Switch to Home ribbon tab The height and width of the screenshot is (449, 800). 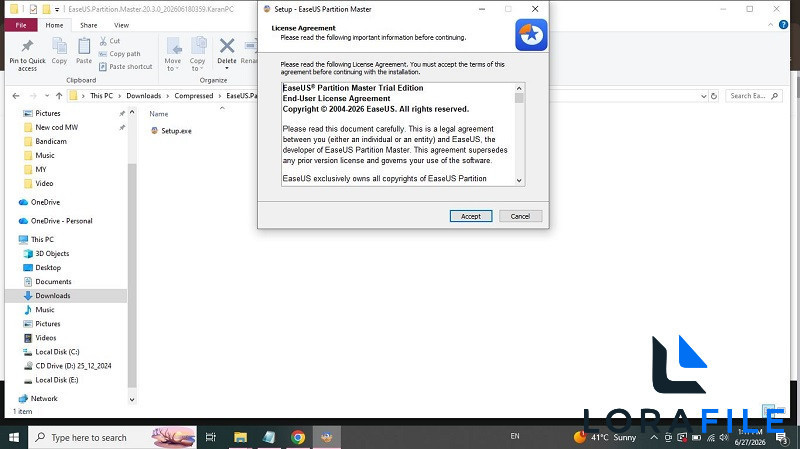[54, 25]
